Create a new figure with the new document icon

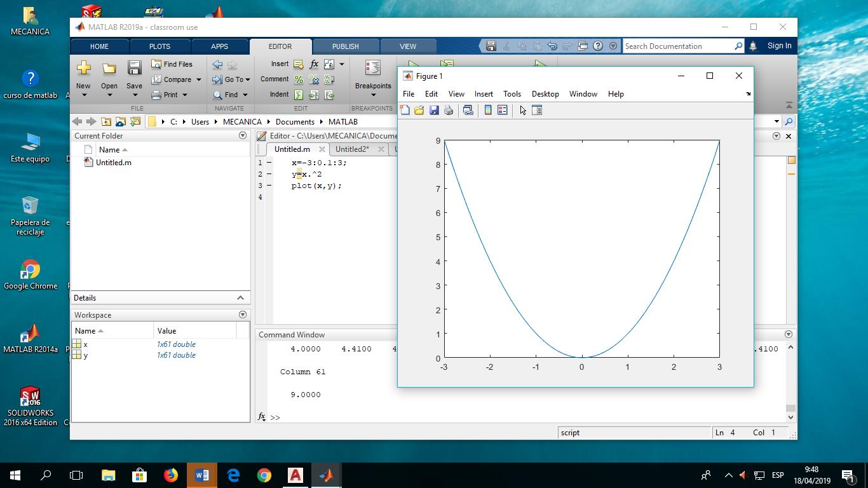(405, 110)
